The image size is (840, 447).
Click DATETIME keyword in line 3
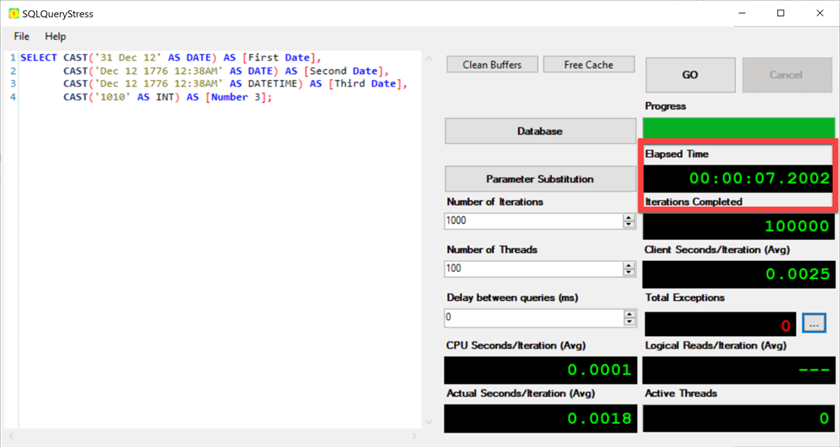coord(275,84)
